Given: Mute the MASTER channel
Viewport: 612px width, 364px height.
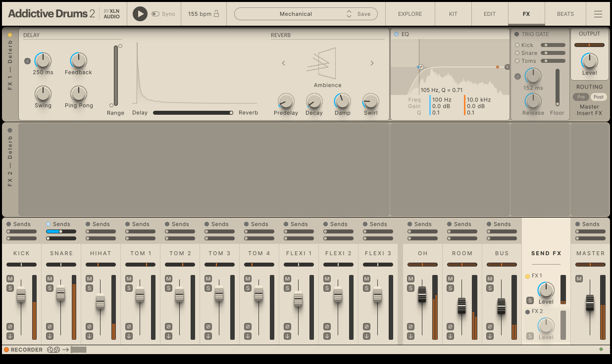Looking at the screenshot, I should click(x=579, y=279).
